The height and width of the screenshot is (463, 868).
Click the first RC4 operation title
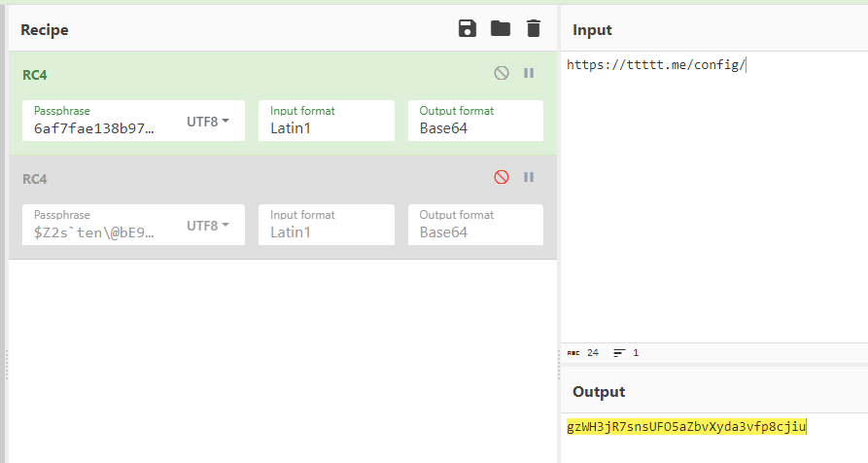[35, 75]
